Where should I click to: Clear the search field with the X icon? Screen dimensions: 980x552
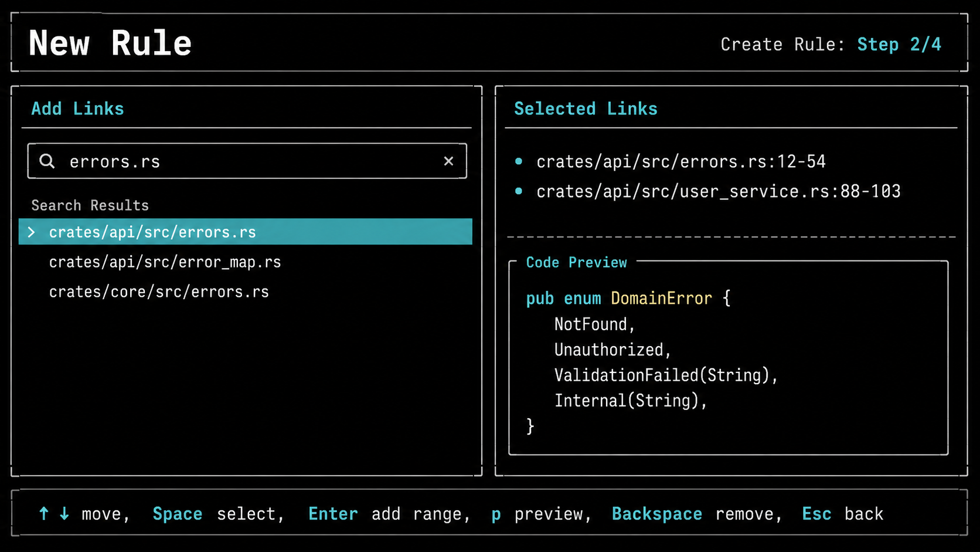(448, 161)
